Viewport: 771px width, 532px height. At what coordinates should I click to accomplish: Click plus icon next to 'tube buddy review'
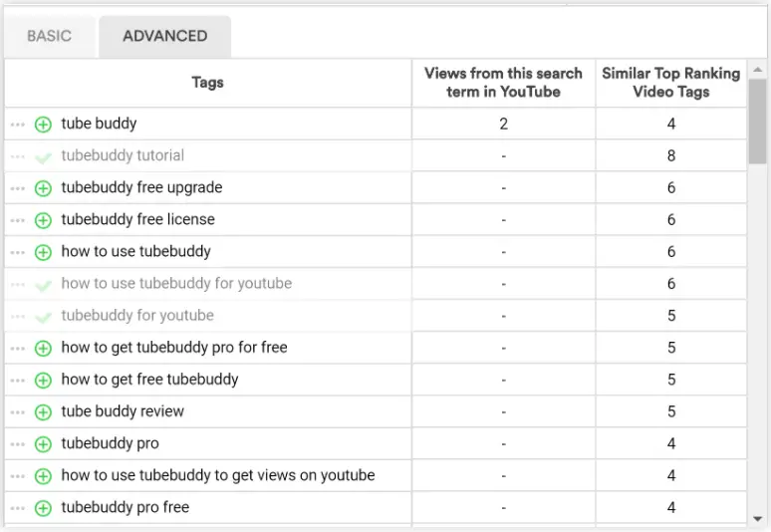[x=43, y=411]
